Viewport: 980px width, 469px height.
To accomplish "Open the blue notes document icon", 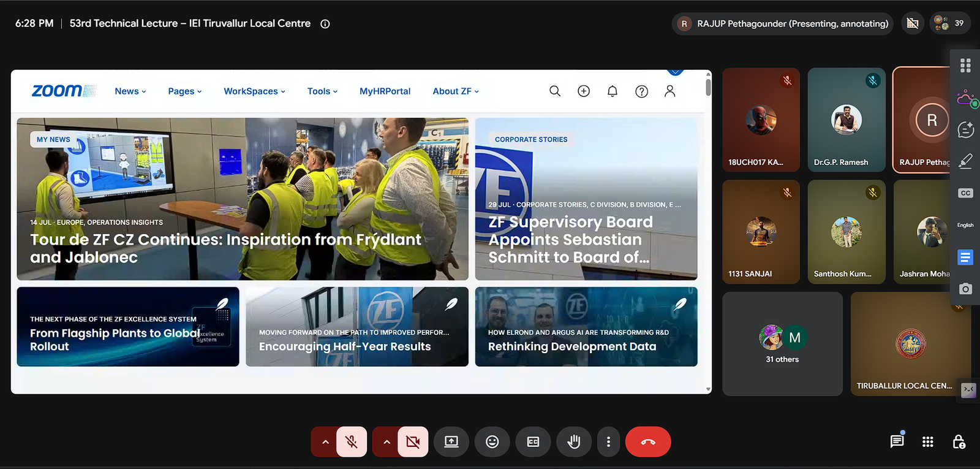I will (965, 257).
